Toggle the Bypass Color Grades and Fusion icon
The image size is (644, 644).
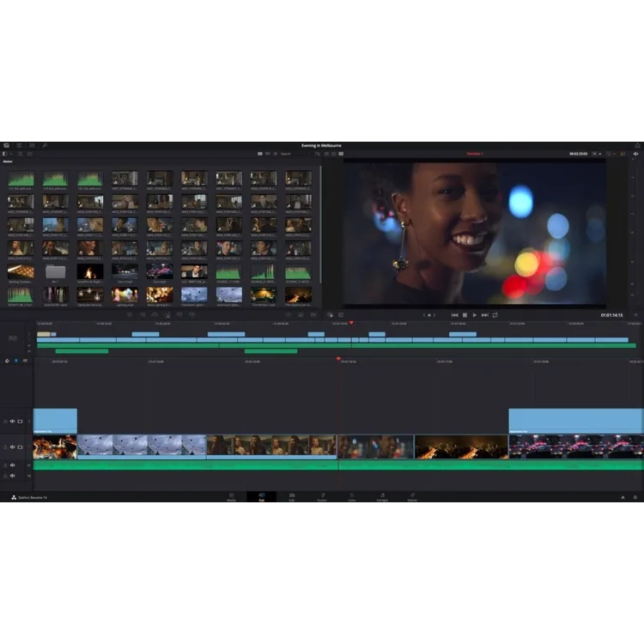(x=623, y=154)
